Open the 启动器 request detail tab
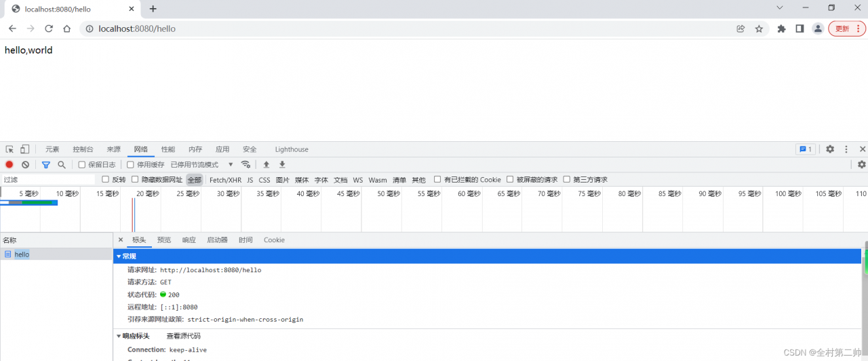Viewport: 868px width, 361px height. (218, 240)
